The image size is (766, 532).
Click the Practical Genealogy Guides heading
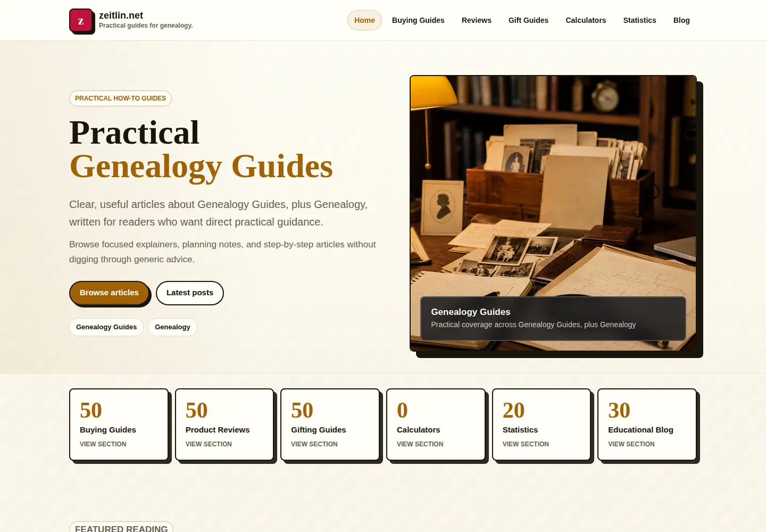[201, 149]
